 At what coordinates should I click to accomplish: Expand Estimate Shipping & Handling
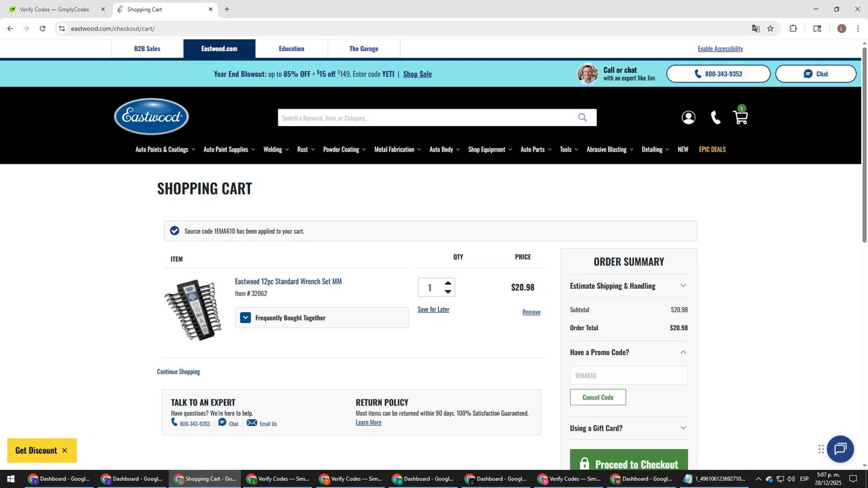[628, 286]
